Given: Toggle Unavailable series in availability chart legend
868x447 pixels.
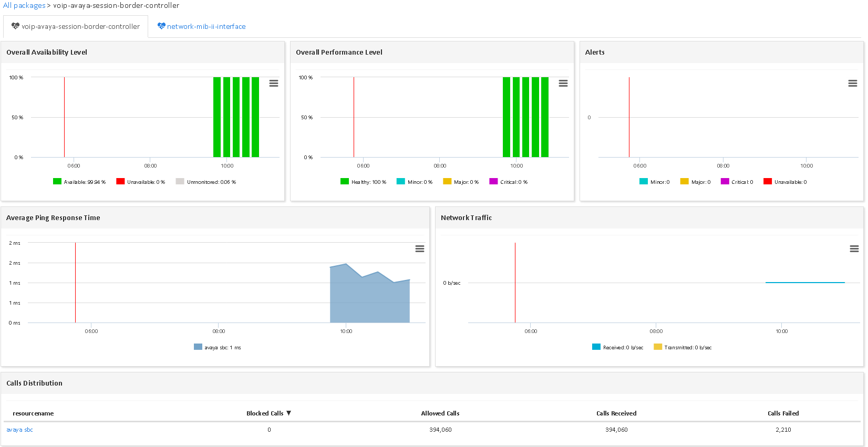Looking at the screenshot, I should (x=140, y=182).
